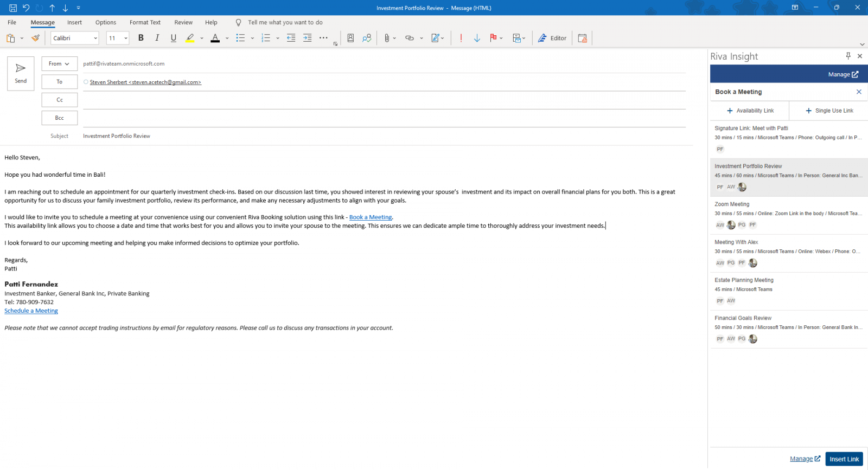Click the insert Link icon
The width and height of the screenshot is (868, 470).
click(410, 38)
